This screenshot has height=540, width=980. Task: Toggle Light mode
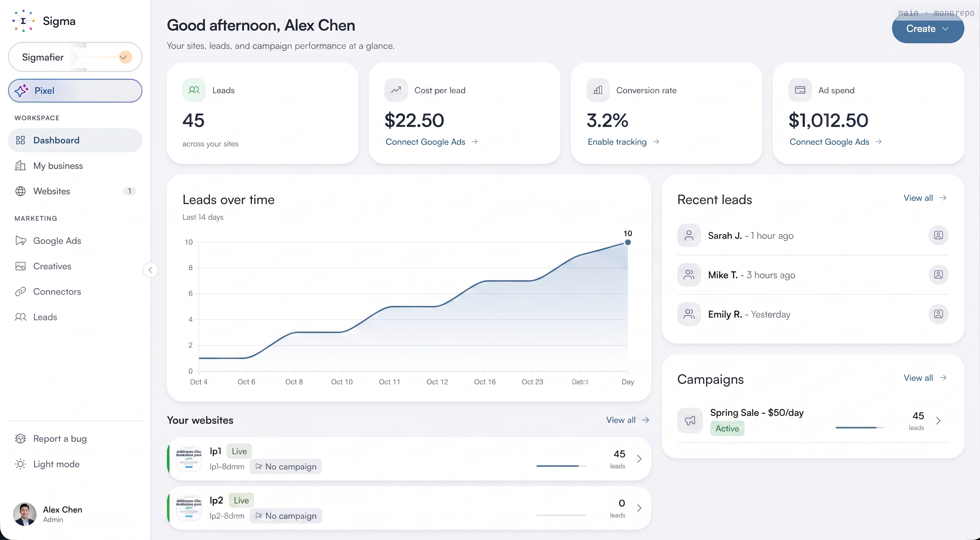(75, 464)
